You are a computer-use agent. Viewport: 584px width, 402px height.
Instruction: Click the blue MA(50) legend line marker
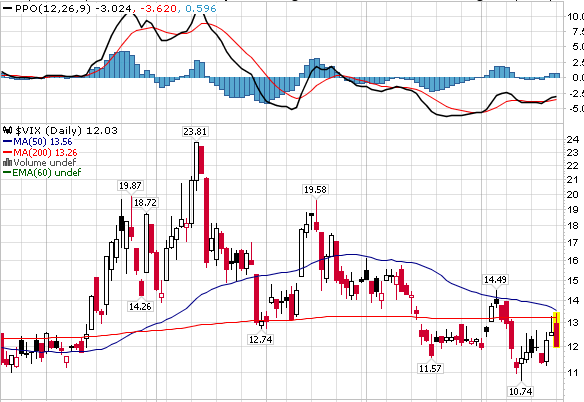(7, 142)
